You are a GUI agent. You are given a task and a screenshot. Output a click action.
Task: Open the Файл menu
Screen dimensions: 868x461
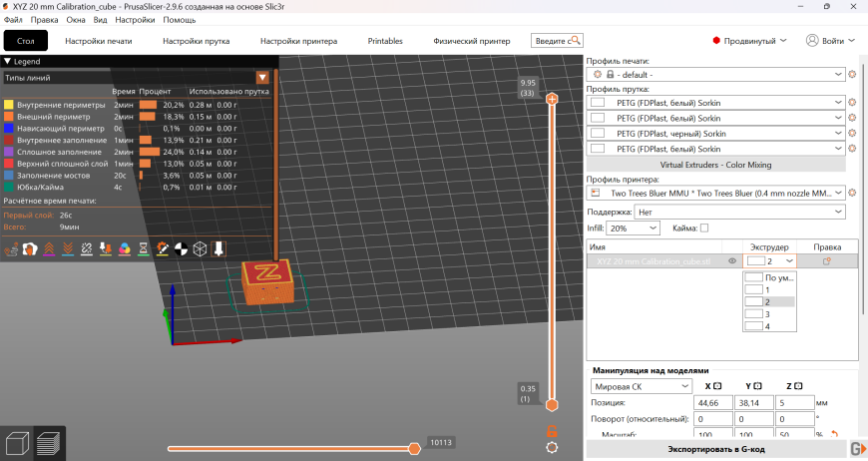[x=13, y=19]
